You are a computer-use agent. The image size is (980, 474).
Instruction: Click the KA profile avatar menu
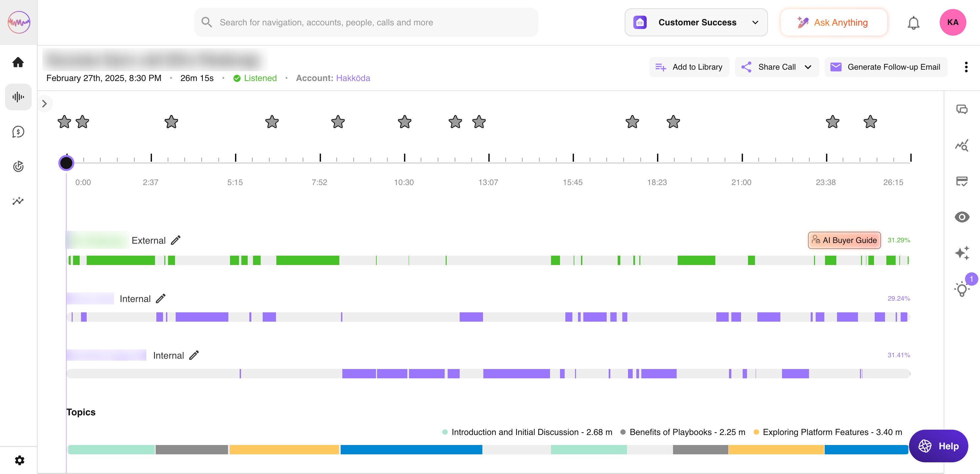[952, 23]
